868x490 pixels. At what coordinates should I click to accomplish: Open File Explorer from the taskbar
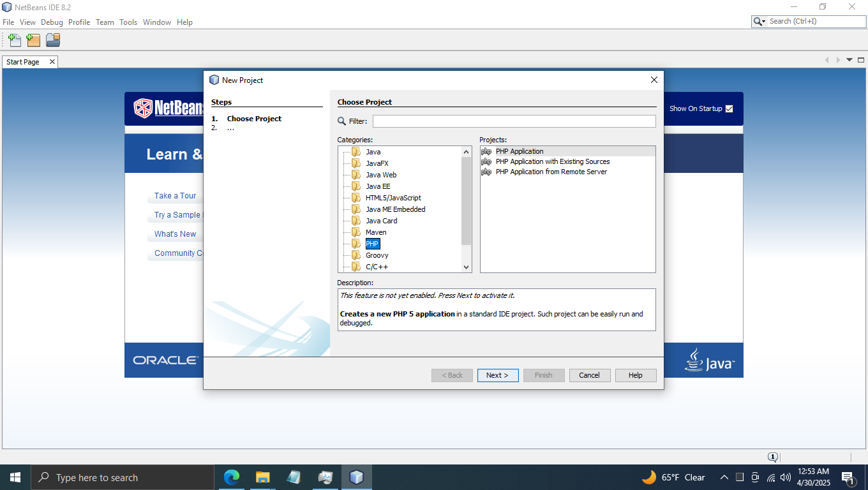coord(262,477)
